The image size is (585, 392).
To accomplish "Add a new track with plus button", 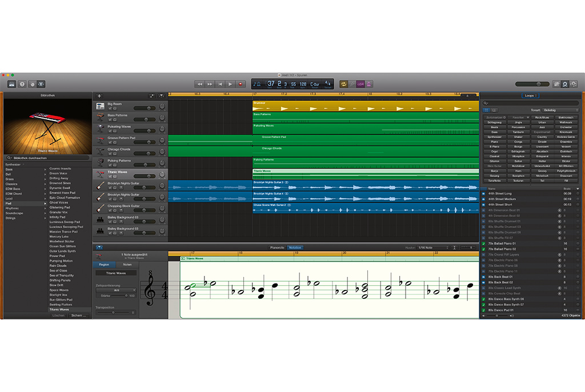I will pos(99,96).
